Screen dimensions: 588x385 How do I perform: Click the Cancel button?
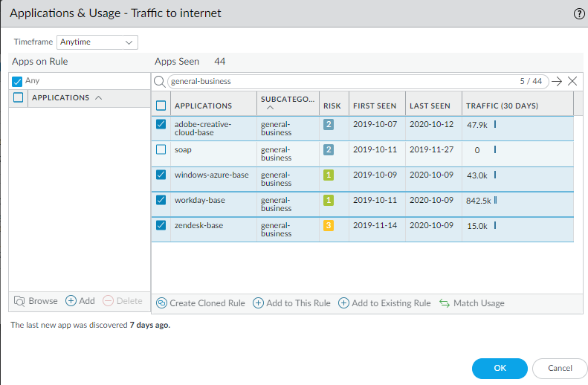(x=560, y=369)
